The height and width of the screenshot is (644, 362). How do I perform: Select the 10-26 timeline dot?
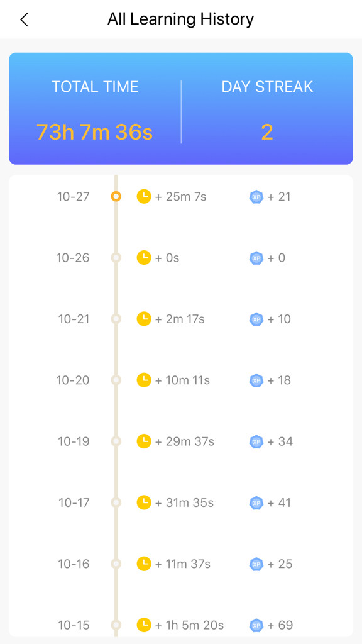[116, 258]
